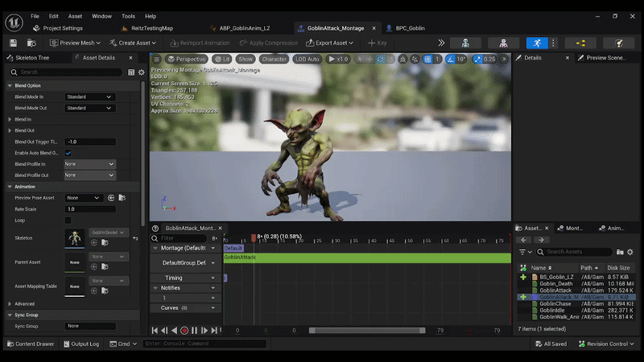Toggle the Loop checkbox under Animation

coord(68,220)
